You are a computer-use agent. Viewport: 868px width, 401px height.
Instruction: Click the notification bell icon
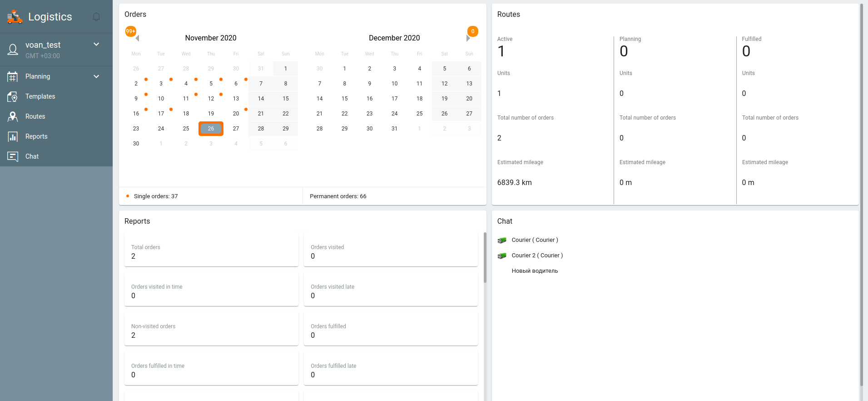click(x=96, y=17)
